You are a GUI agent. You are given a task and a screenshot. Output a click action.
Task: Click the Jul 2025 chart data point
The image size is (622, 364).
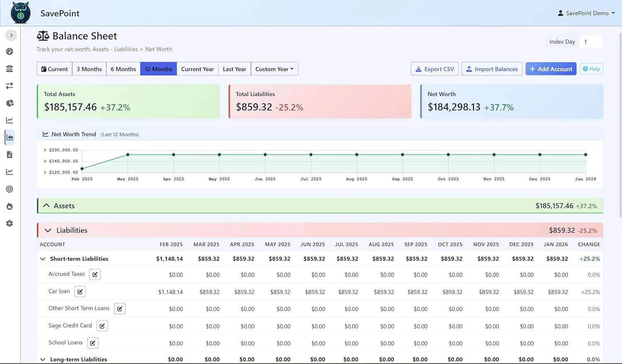311,154
